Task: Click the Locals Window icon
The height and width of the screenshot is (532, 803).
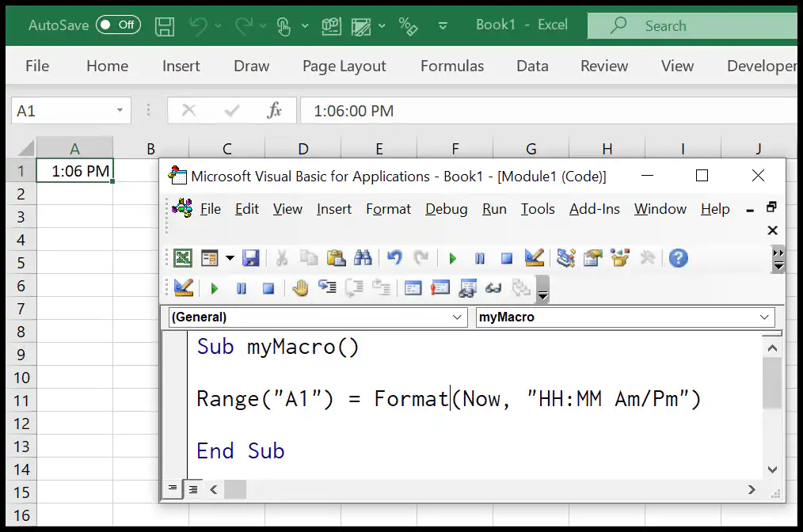Action: point(413,288)
